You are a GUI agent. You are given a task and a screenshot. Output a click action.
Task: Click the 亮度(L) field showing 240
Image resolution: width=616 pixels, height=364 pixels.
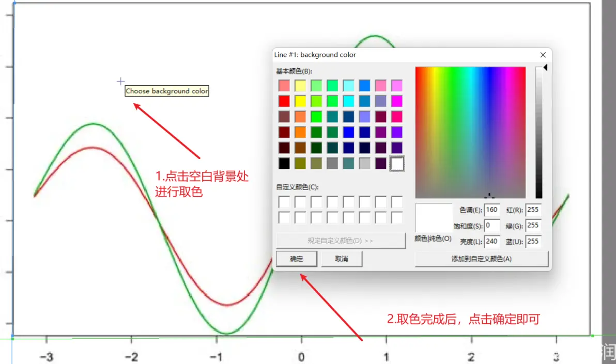pyautogui.click(x=492, y=241)
